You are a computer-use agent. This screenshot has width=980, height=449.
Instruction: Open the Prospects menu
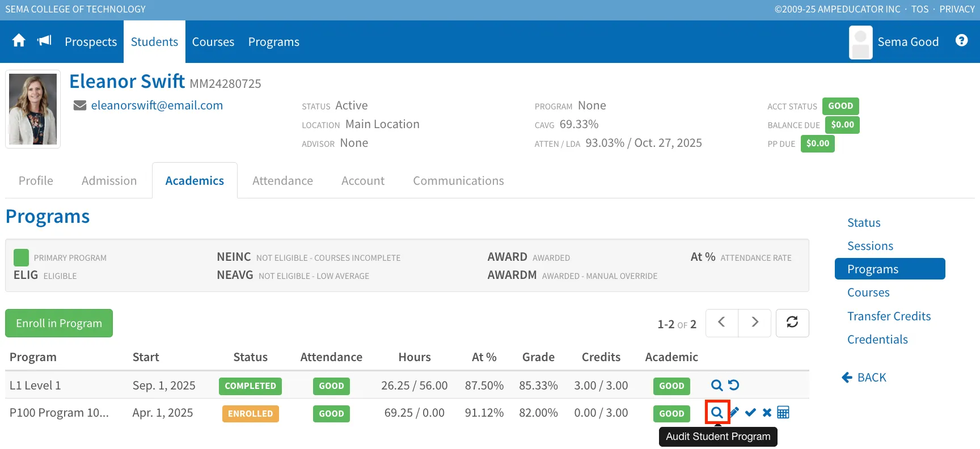91,42
